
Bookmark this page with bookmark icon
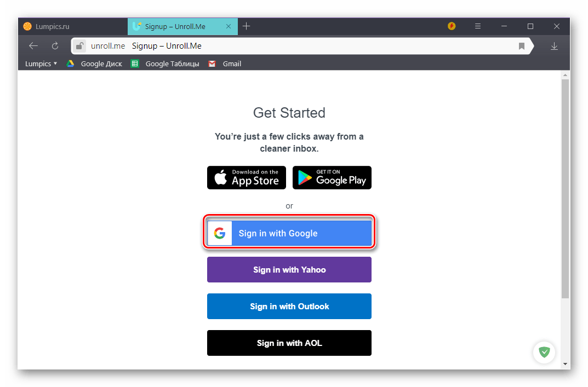521,46
